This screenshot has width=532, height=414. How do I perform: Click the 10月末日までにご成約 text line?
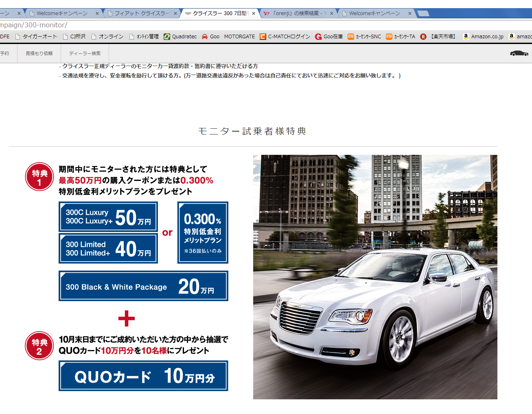[144, 339]
